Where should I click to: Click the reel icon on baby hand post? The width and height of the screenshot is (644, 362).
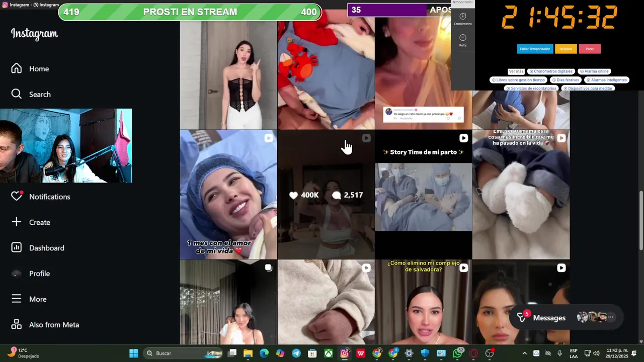[366, 268]
